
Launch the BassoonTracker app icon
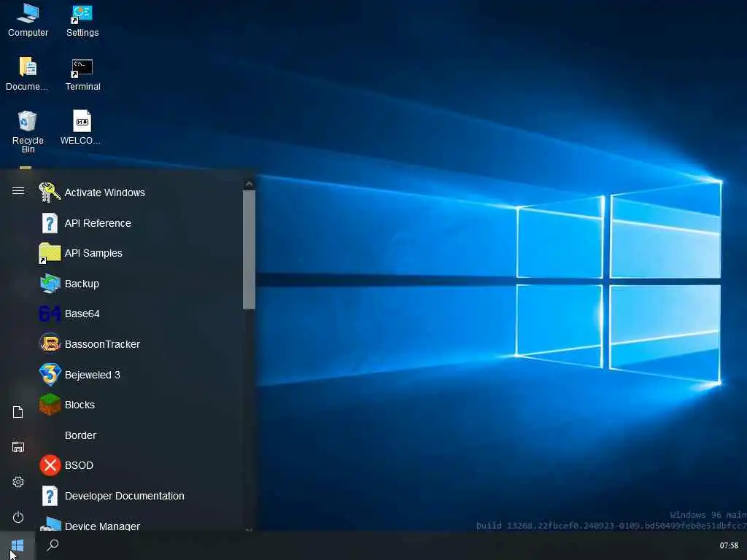[x=50, y=344]
